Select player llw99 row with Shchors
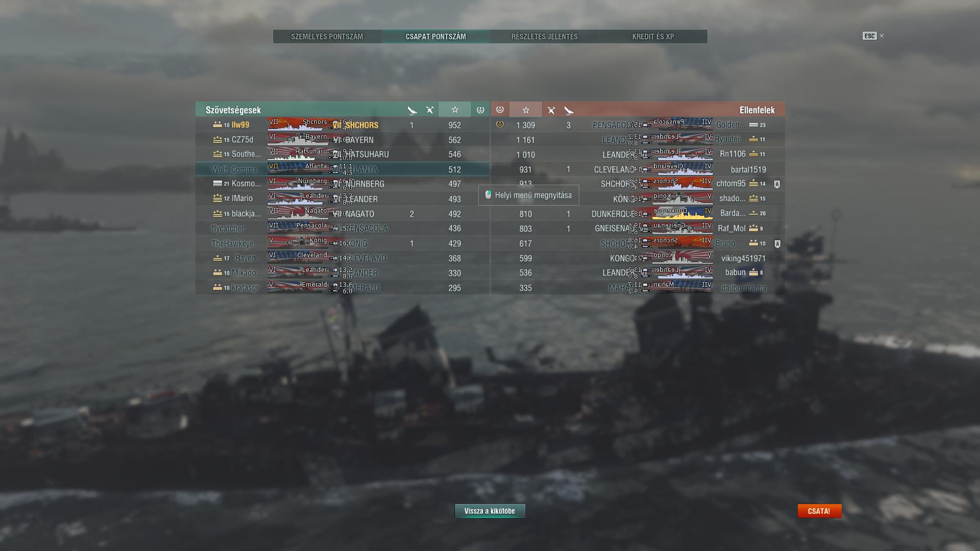The height and width of the screenshot is (551, 980). click(x=342, y=125)
